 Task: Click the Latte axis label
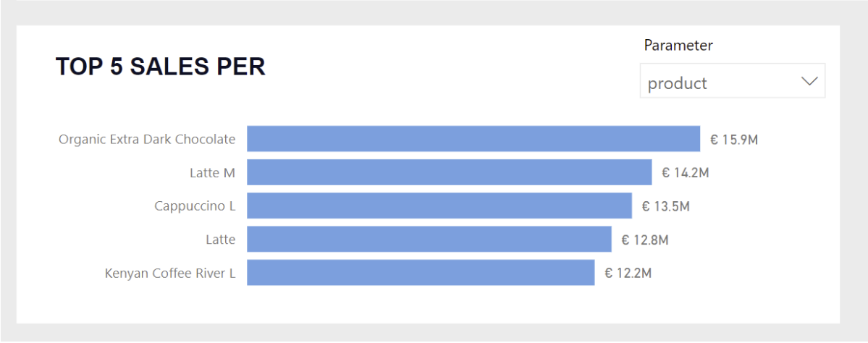click(x=220, y=240)
